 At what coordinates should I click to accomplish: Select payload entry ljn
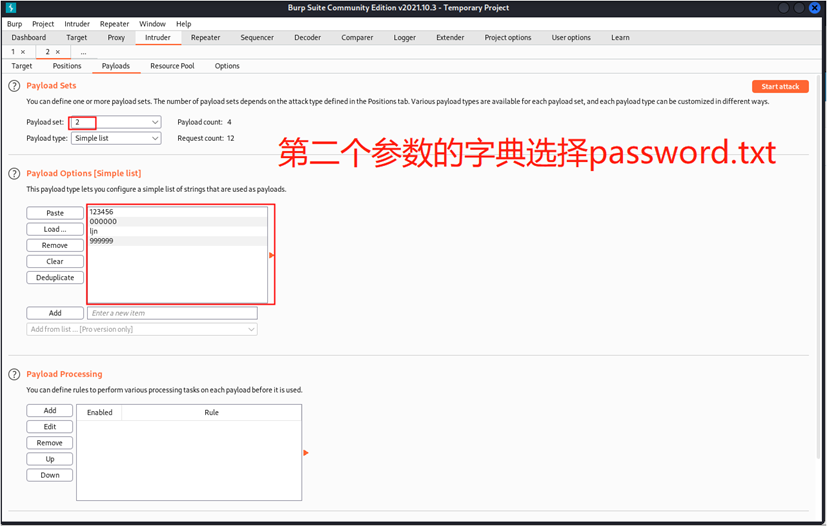pos(177,232)
